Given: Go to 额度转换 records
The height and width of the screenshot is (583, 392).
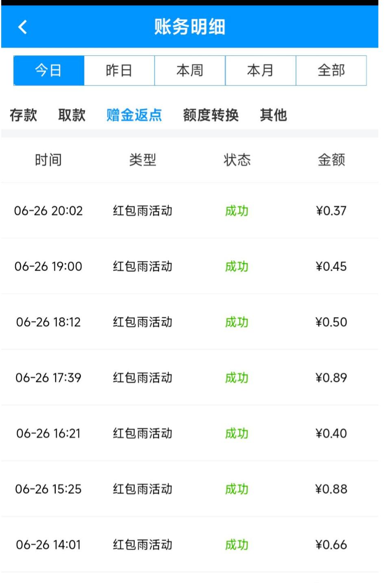Looking at the screenshot, I should (211, 115).
